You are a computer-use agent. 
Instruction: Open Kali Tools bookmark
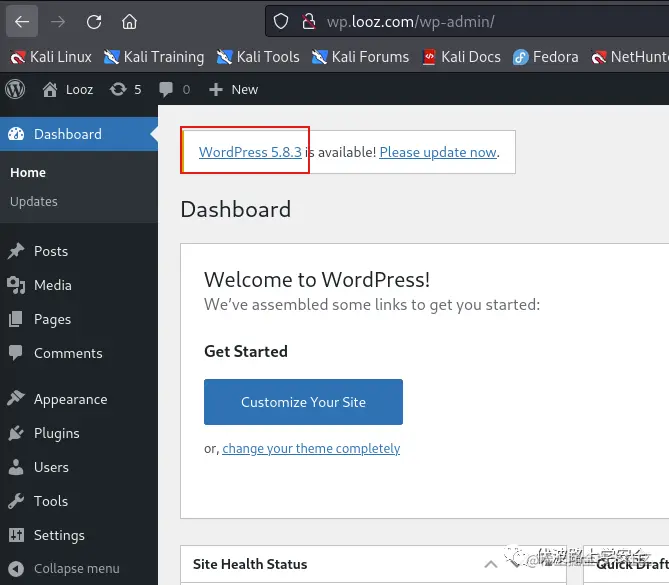coord(258,57)
